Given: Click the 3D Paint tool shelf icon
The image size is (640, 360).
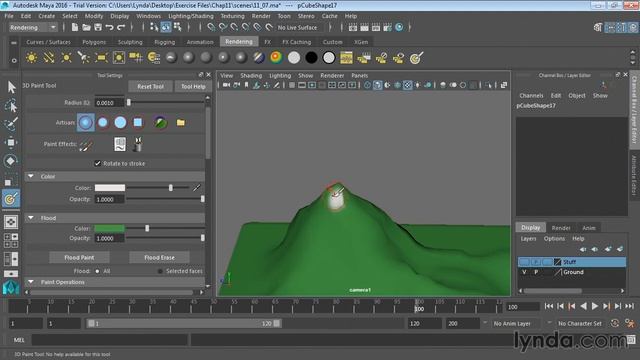Looking at the screenshot, I should tap(416, 58).
